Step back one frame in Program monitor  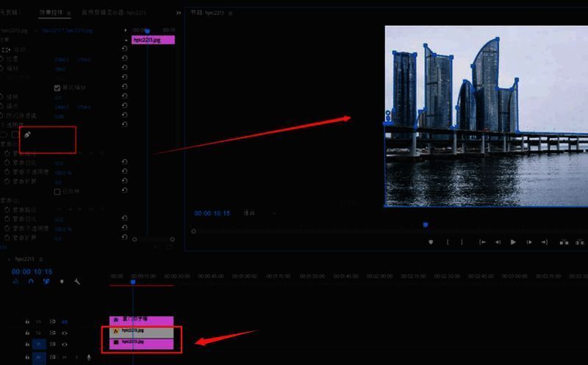(x=498, y=242)
